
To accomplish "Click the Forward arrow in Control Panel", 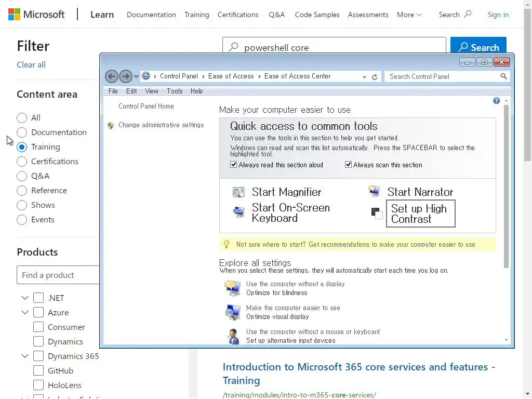I will click(126, 76).
